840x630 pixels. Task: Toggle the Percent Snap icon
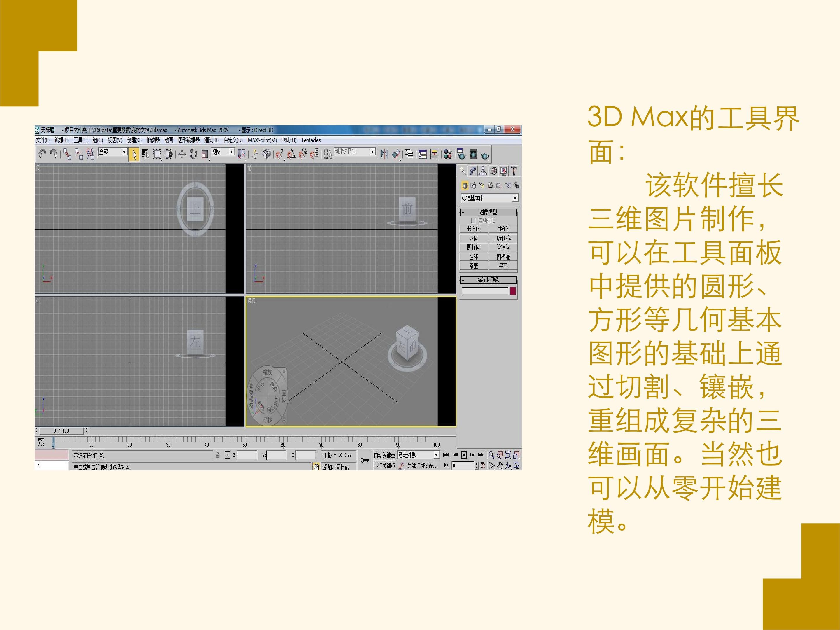coord(303,154)
